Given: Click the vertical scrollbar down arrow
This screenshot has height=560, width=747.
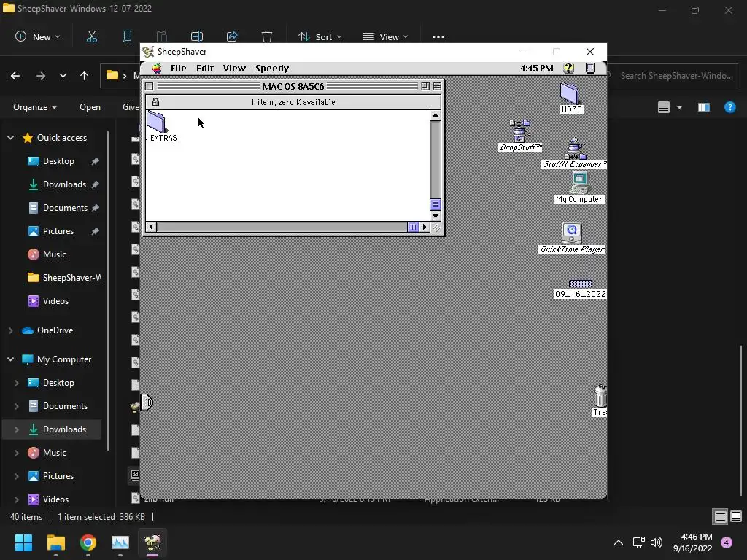Looking at the screenshot, I should tap(436, 216).
